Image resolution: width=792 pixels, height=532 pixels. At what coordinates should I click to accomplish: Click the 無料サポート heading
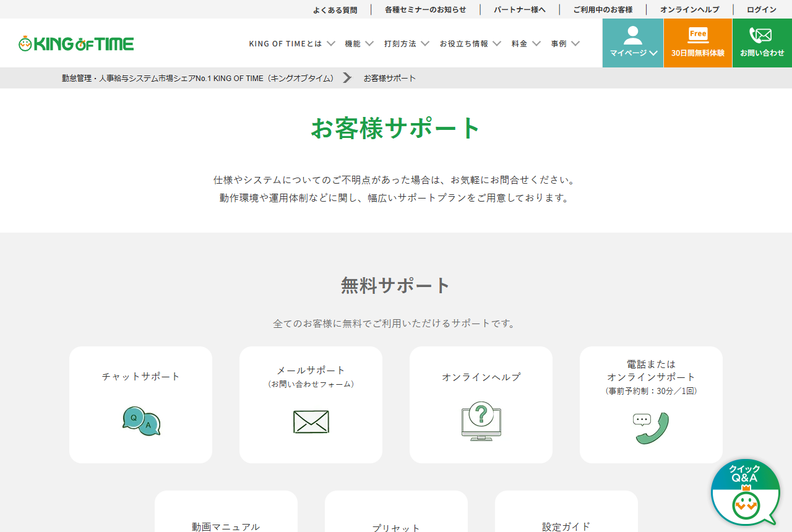tap(396, 285)
